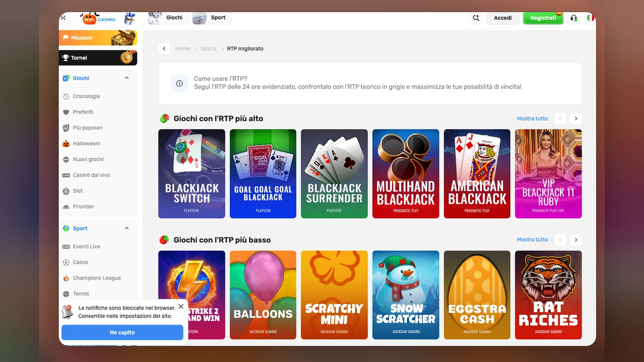The image size is (644, 362).
Task: Show next games in RTP più alto row
Action: pyautogui.click(x=576, y=119)
